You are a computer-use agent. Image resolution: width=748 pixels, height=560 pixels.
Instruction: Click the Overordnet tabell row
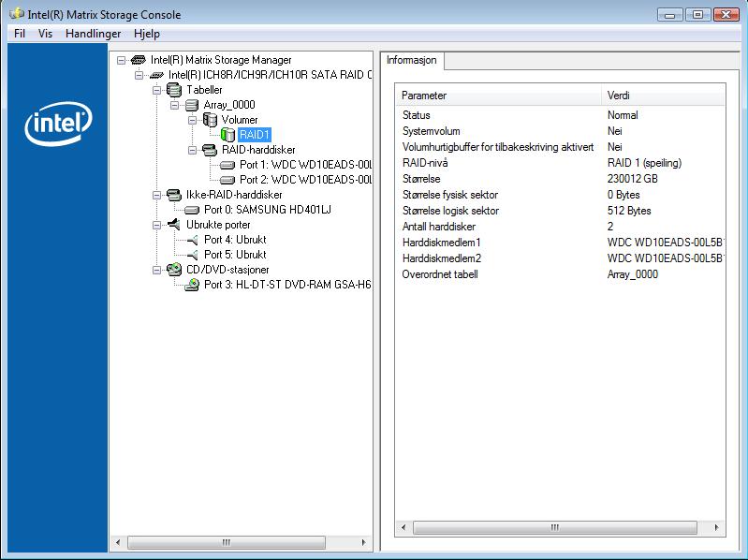pyautogui.click(x=561, y=274)
